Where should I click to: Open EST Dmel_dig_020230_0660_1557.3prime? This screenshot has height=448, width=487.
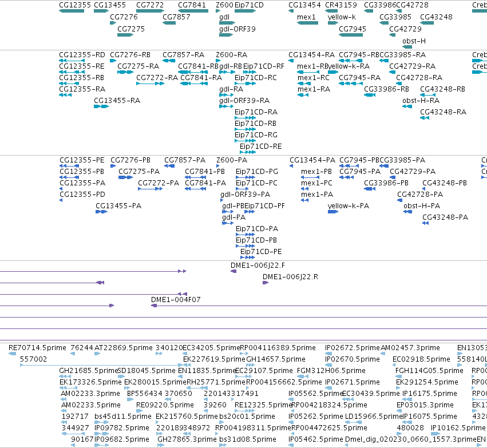click(x=410, y=439)
